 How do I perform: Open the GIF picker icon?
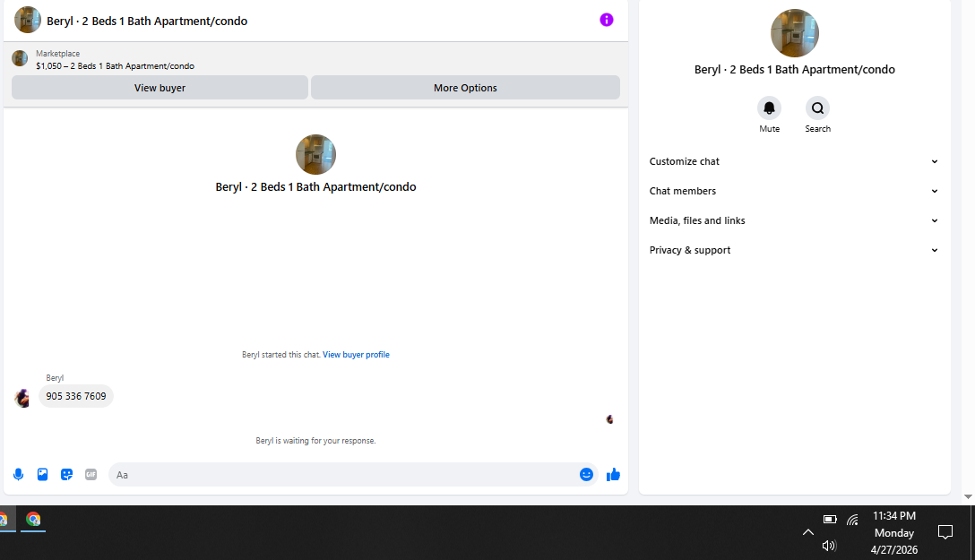pyautogui.click(x=91, y=475)
